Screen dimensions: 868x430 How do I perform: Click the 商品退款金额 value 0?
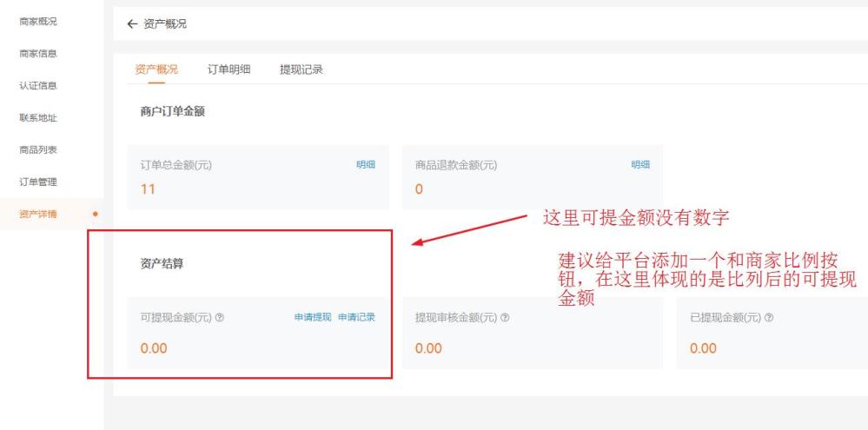click(x=419, y=189)
